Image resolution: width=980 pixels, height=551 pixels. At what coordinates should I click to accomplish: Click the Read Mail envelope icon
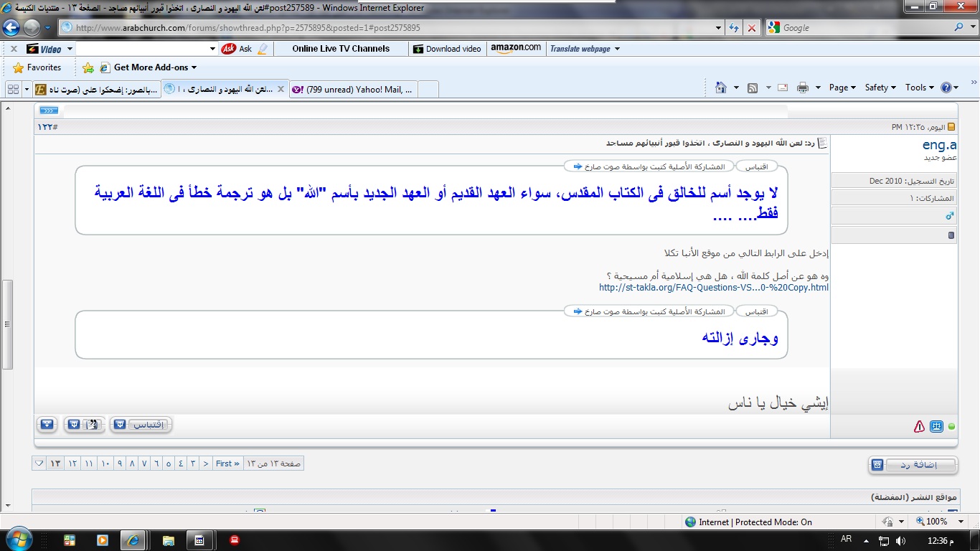pos(783,88)
